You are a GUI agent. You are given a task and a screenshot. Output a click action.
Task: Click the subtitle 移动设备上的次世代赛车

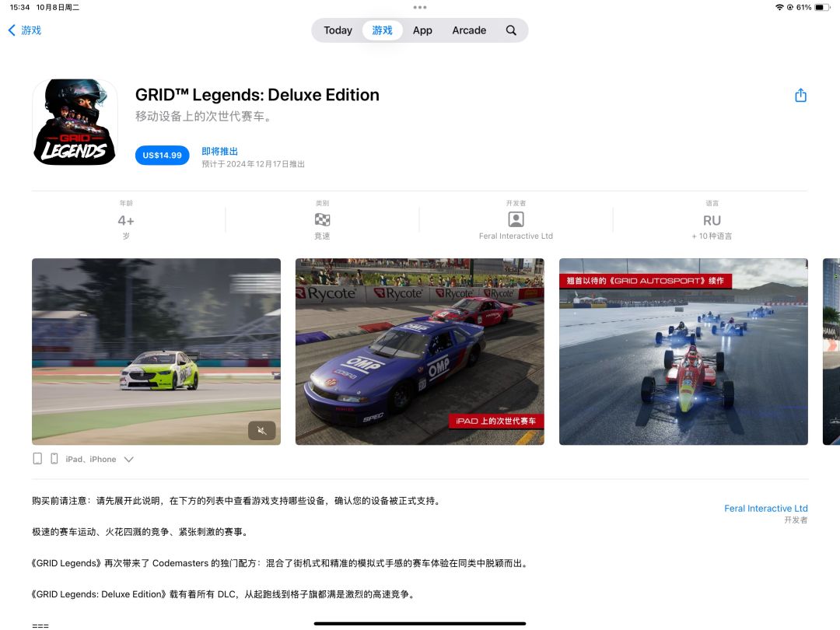(x=203, y=116)
